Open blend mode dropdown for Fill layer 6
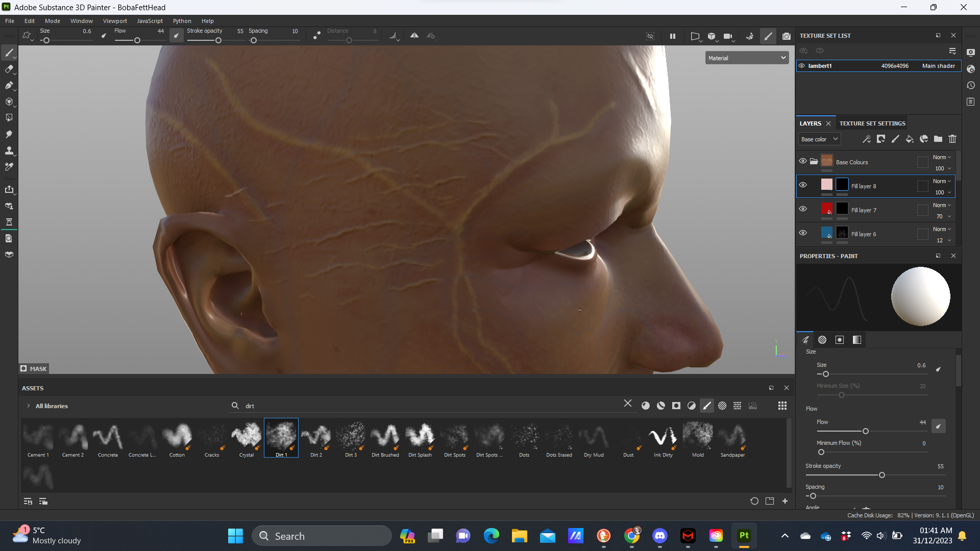980x551 pixels. pos(942,229)
